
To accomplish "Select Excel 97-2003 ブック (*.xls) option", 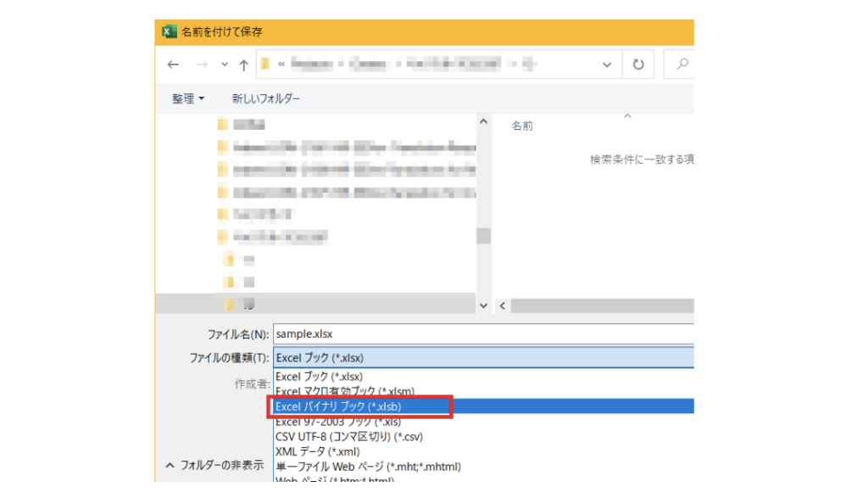I will pyautogui.click(x=337, y=422).
